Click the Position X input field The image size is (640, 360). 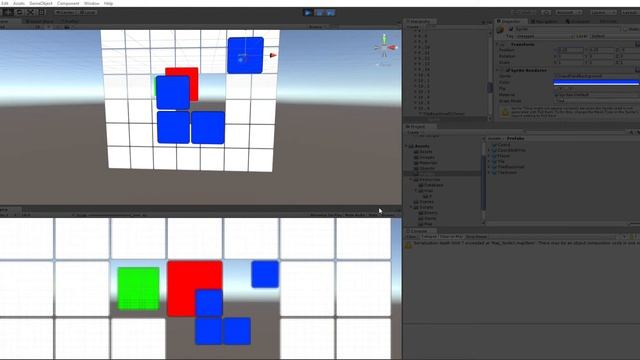click(x=571, y=50)
